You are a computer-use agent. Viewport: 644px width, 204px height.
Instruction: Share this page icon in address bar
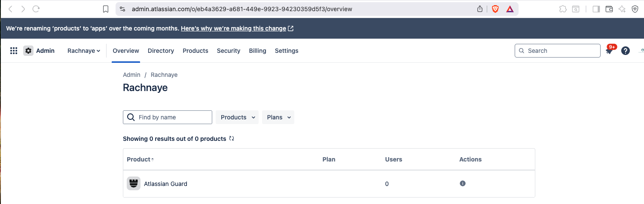[480, 9]
